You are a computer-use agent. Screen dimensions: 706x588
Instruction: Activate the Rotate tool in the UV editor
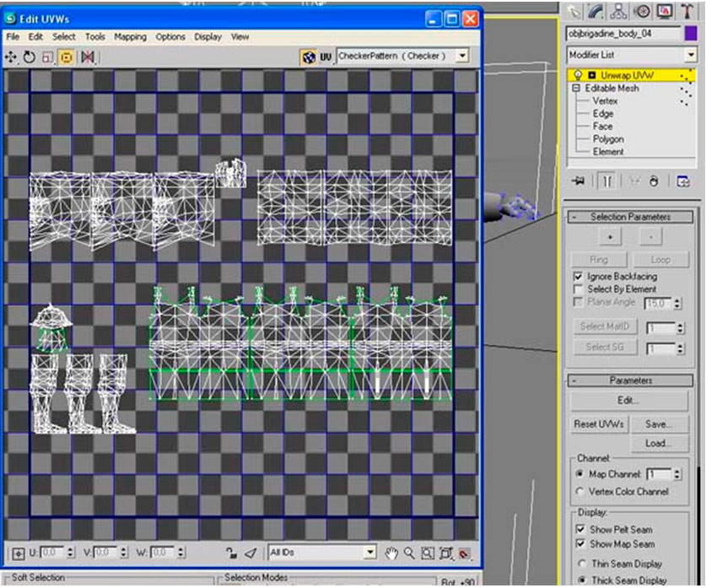click(30, 57)
